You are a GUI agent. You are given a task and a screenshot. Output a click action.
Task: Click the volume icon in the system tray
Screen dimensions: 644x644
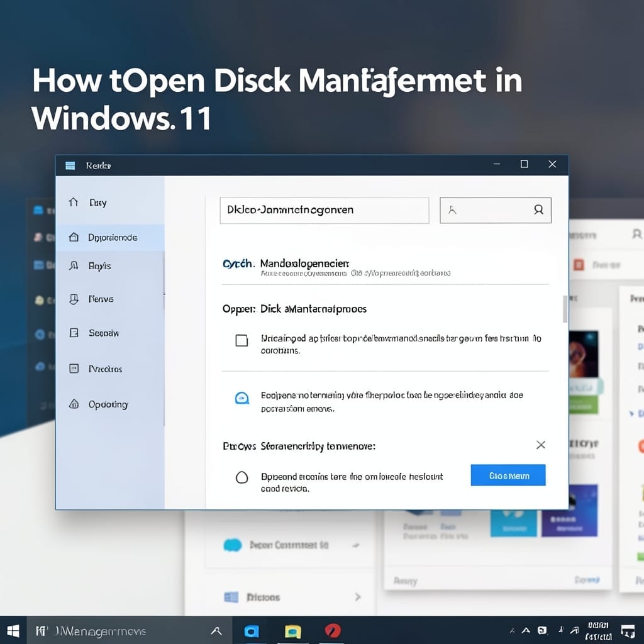click(x=561, y=630)
